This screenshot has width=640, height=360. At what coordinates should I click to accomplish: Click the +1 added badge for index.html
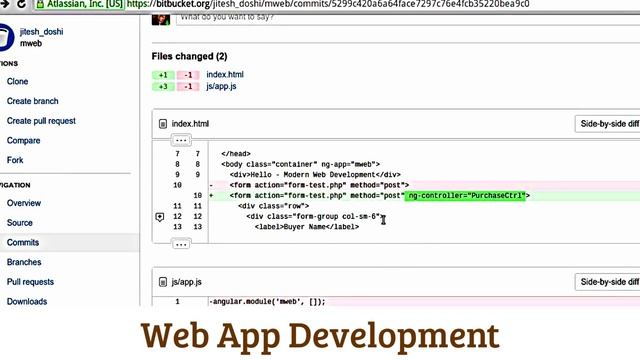coord(163,75)
